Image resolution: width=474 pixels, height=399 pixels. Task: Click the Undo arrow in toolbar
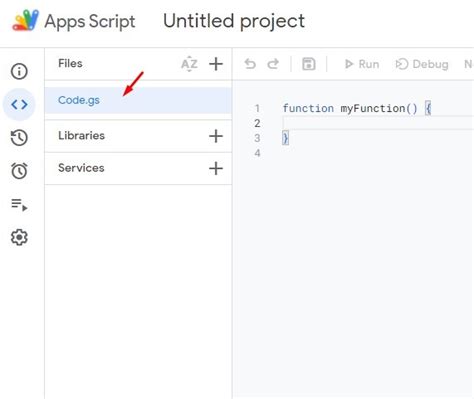tap(250, 64)
